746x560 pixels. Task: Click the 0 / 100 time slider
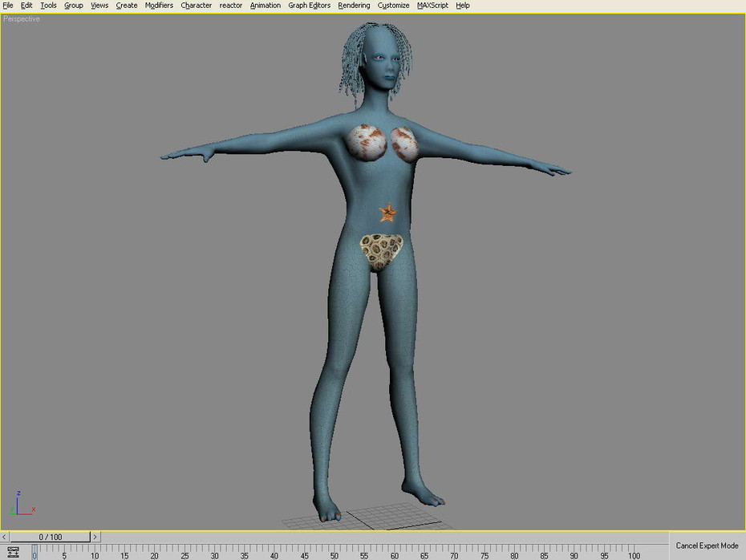pyautogui.click(x=50, y=537)
